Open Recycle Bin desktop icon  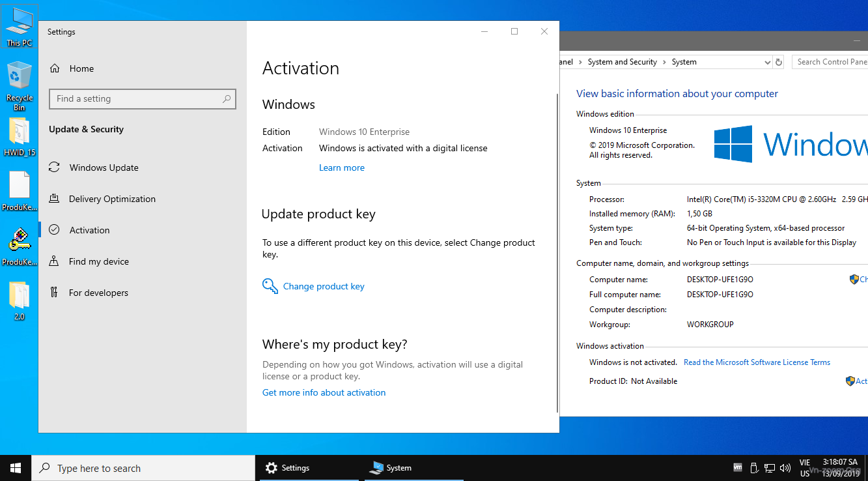click(x=19, y=86)
